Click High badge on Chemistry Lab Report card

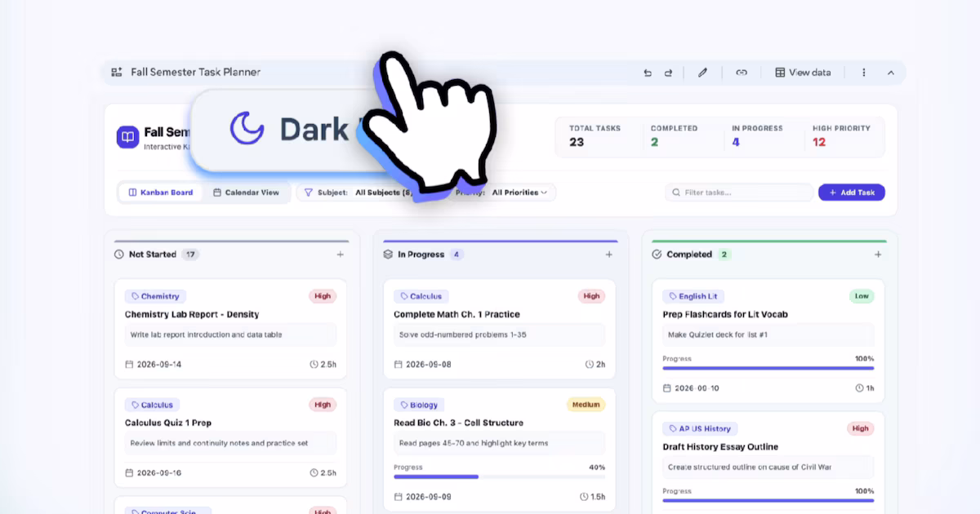tap(323, 296)
